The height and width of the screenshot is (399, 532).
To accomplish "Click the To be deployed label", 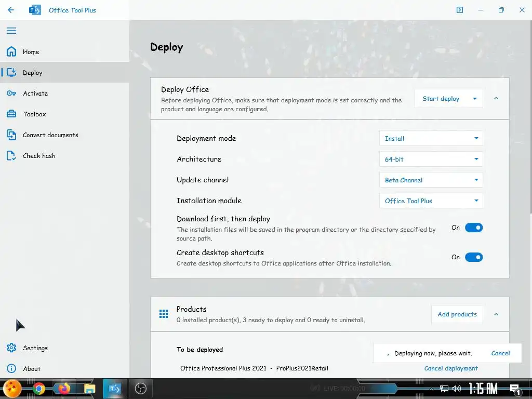I will click(x=199, y=350).
